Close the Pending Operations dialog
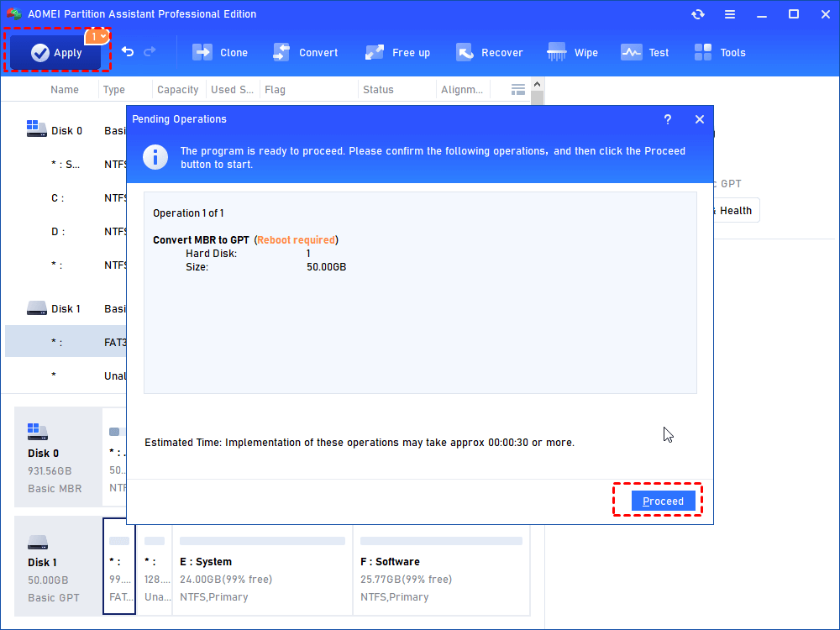This screenshot has height=630, width=840. coord(700,119)
